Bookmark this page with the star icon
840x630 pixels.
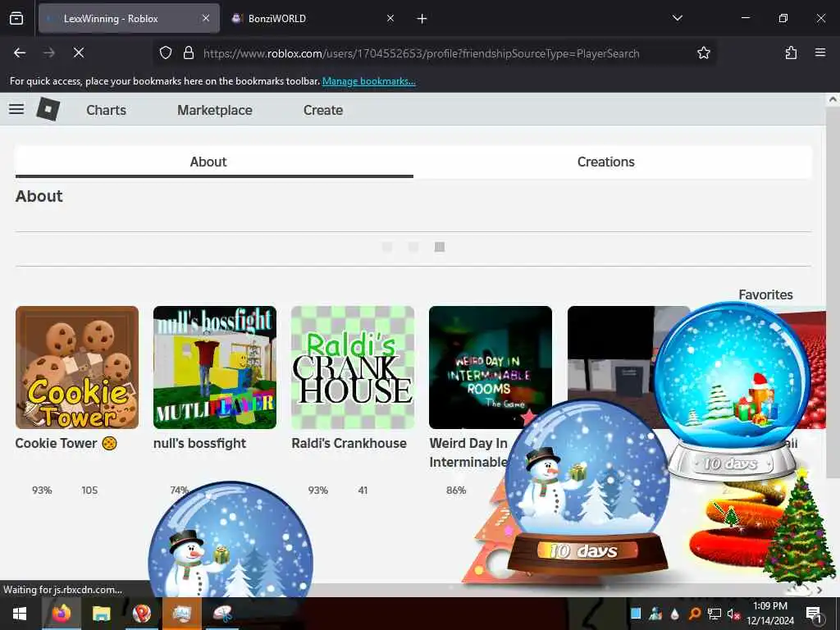(703, 52)
